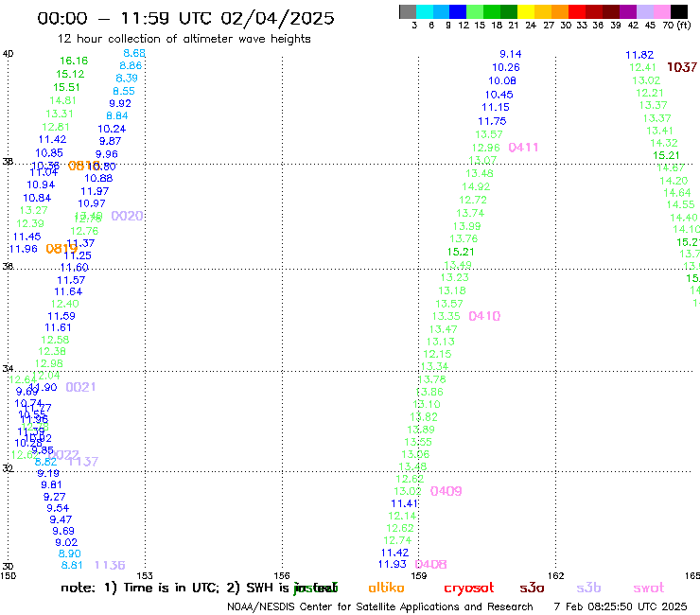
Task: Select the blue value 10.45
Action: 499,95
